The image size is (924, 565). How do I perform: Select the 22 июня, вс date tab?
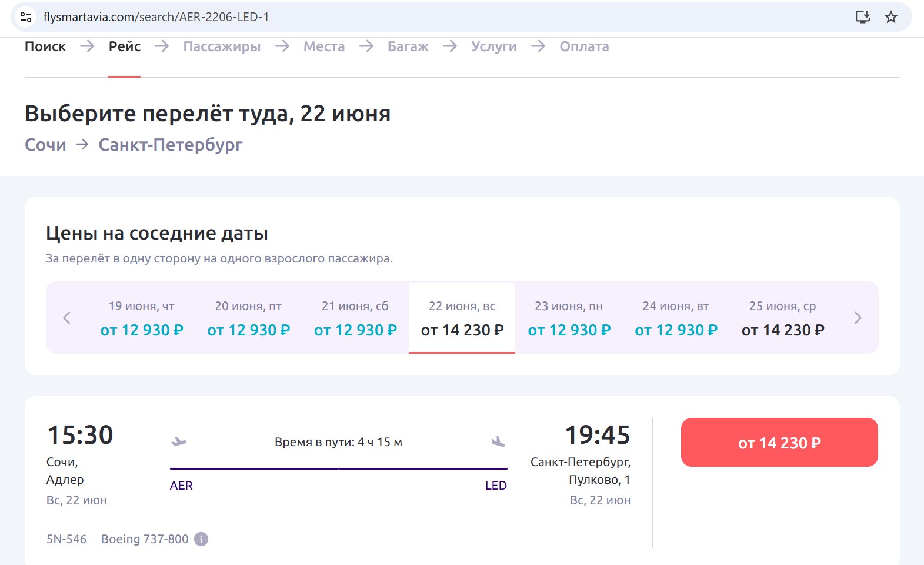(x=462, y=318)
